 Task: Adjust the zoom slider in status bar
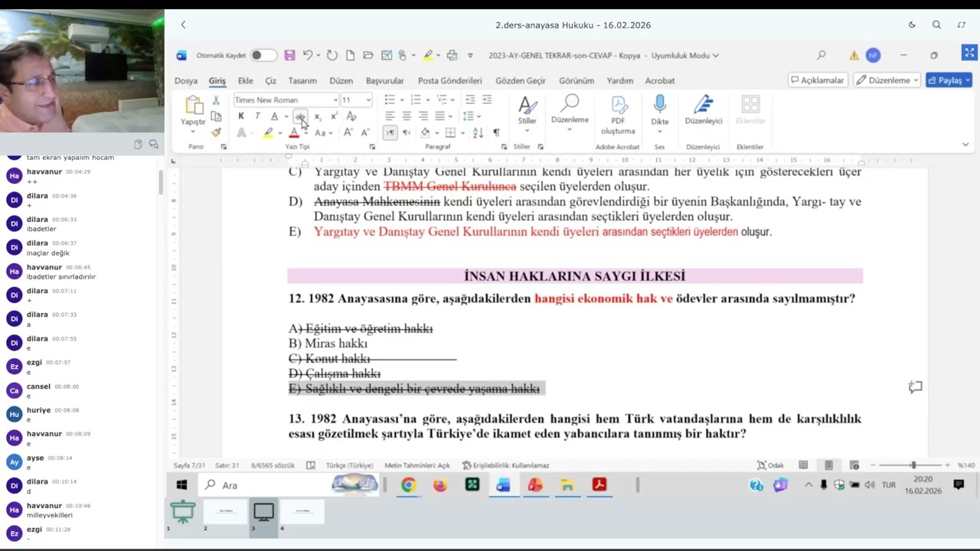pyautogui.click(x=913, y=465)
